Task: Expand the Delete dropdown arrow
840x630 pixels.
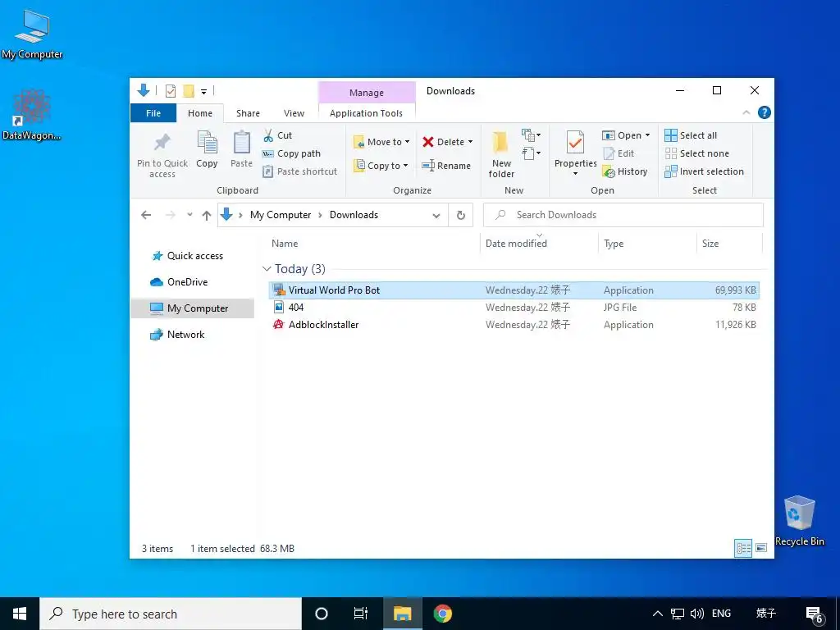Action: [470, 142]
